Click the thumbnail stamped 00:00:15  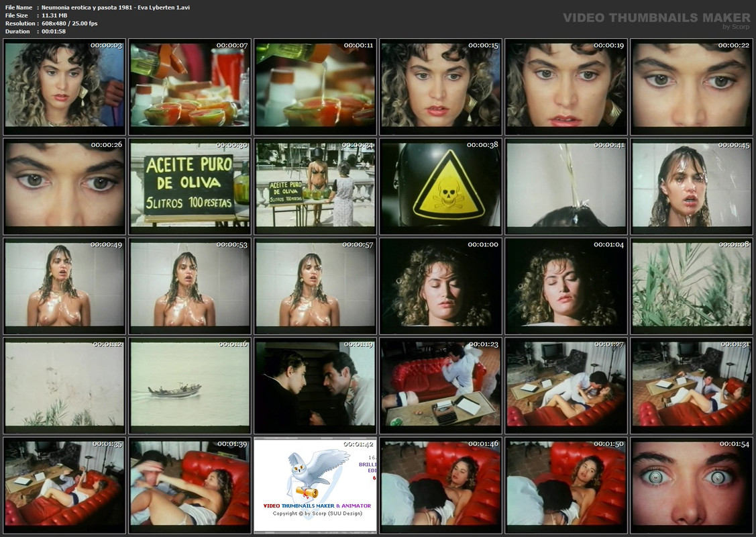click(x=441, y=87)
